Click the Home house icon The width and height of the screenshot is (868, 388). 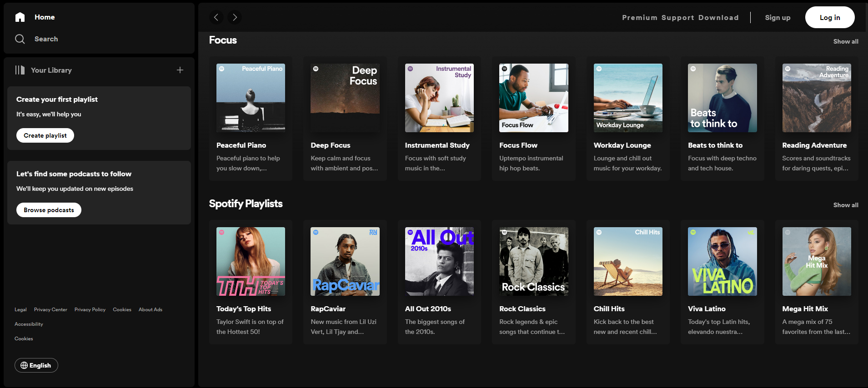point(20,17)
